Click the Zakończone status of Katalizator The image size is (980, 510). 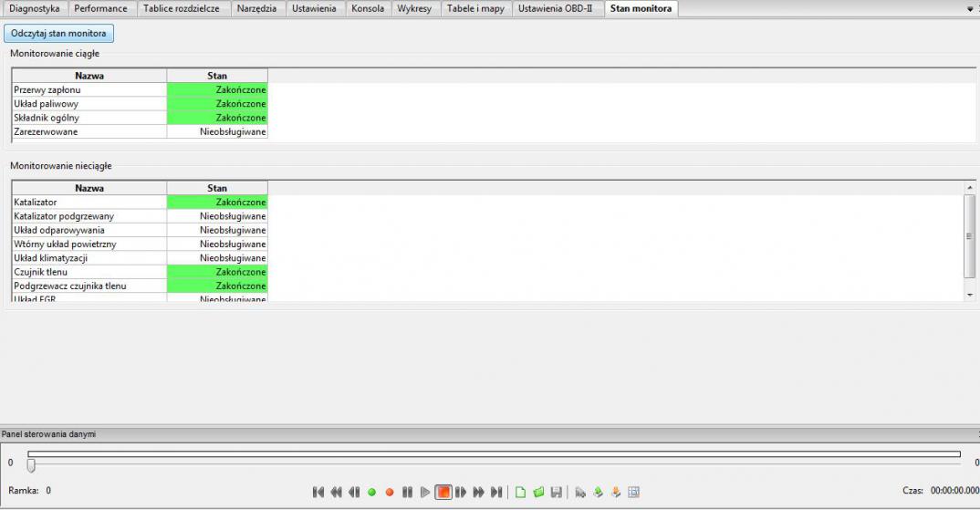click(x=217, y=203)
